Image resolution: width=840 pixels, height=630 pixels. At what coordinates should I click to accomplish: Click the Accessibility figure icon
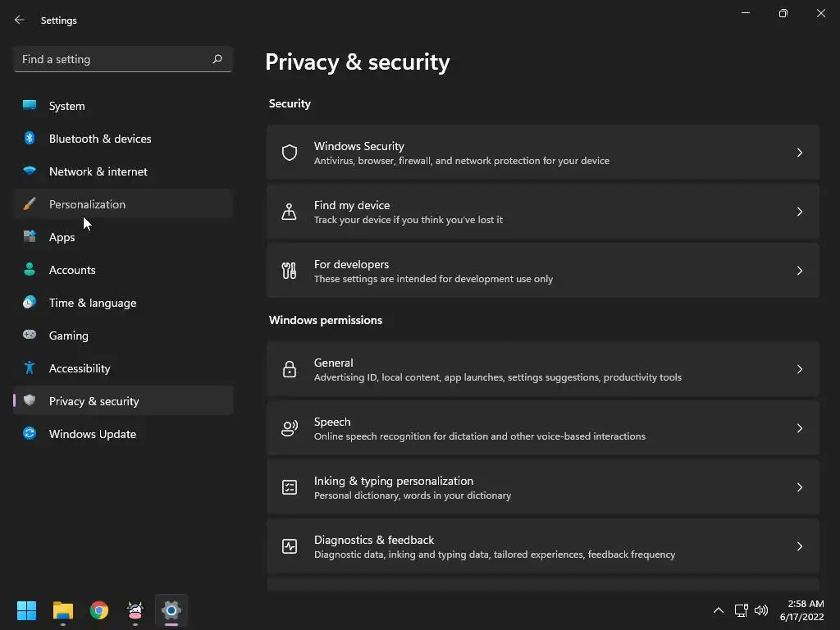pos(30,368)
